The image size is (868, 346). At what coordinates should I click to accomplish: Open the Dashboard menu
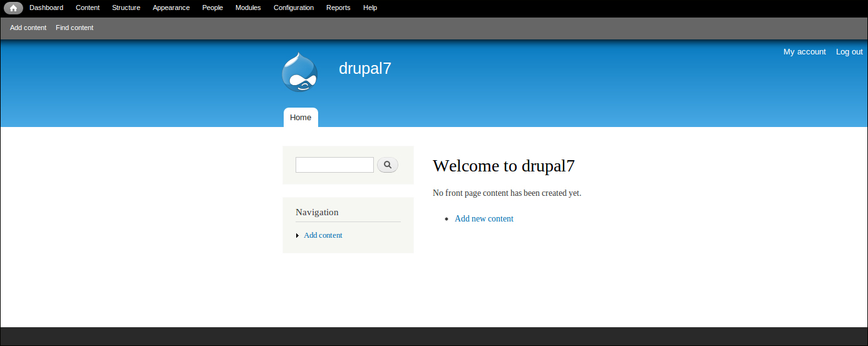[x=46, y=8]
